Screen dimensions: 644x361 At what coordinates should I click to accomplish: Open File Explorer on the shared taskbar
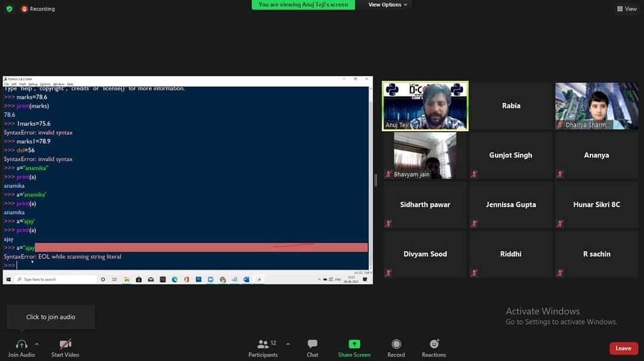click(x=126, y=279)
